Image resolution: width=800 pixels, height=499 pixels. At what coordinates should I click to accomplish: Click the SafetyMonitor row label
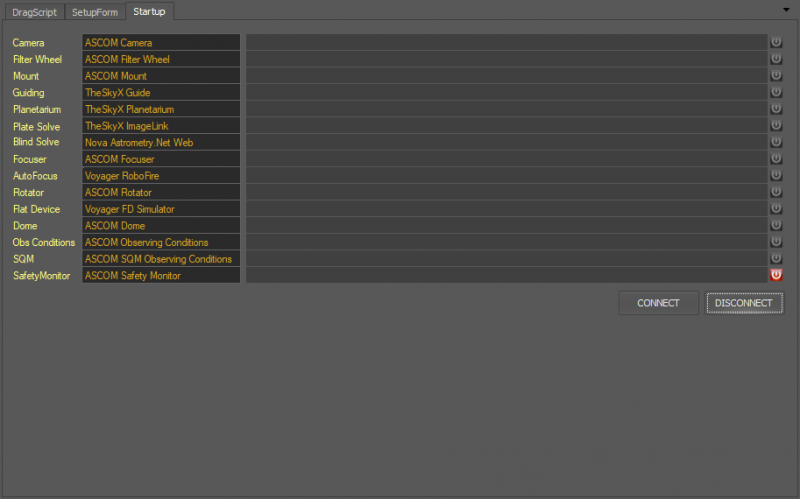tap(41, 276)
